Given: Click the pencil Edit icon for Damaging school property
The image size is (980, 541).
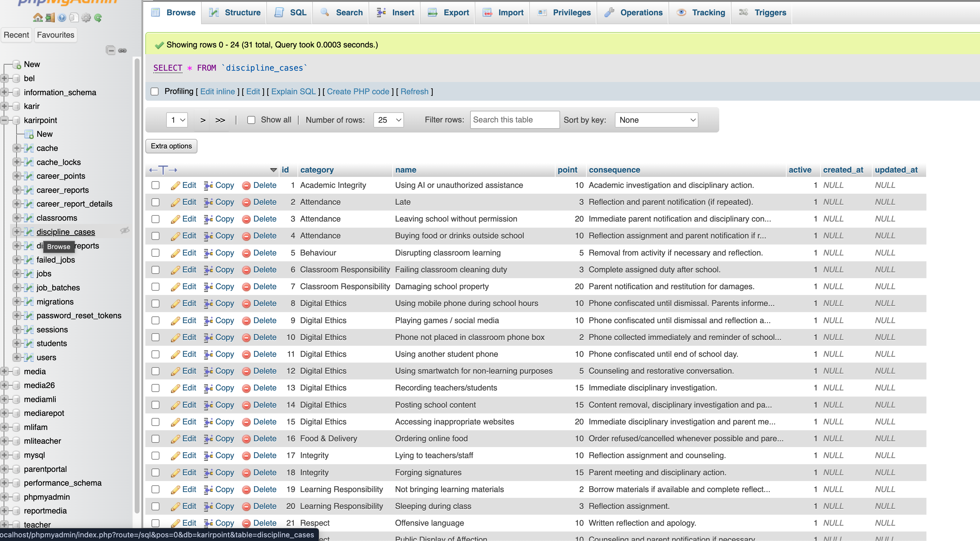Looking at the screenshot, I should [x=175, y=286].
